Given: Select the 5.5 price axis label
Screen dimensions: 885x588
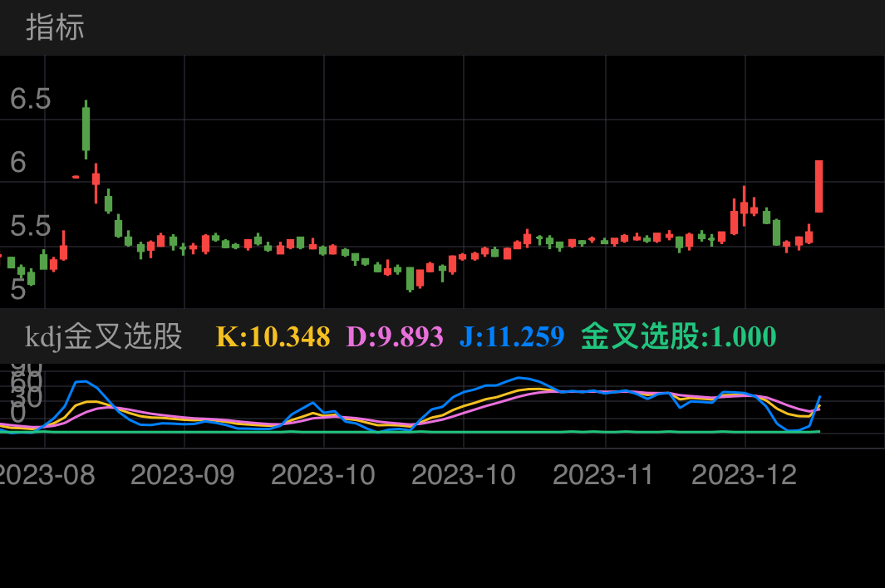Looking at the screenshot, I should [31, 226].
